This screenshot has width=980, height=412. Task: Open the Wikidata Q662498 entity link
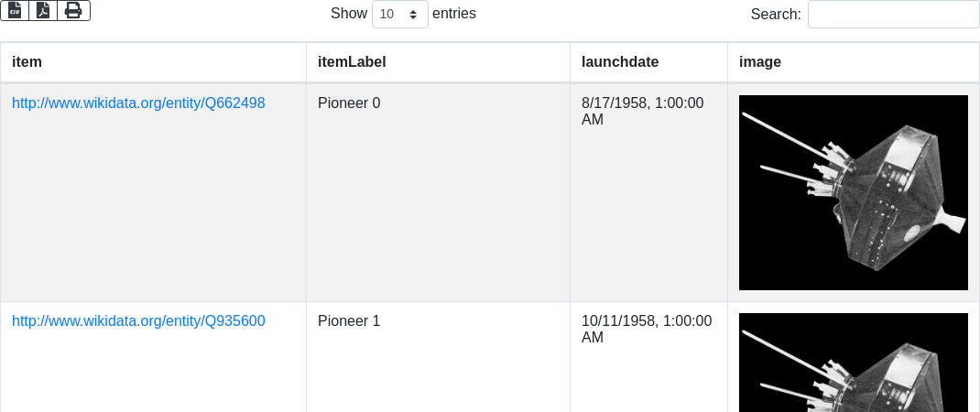pos(138,103)
